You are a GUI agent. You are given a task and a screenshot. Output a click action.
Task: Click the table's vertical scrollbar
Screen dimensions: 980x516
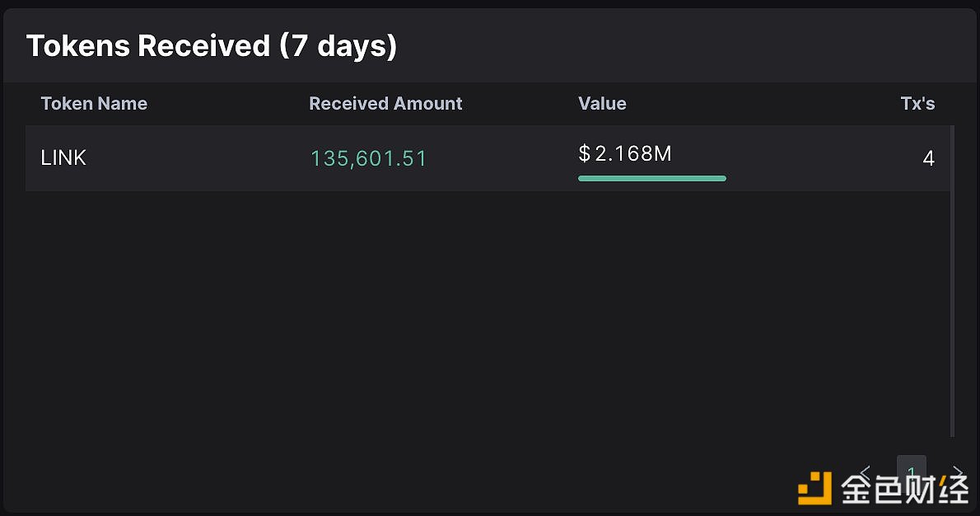[x=953, y=280]
